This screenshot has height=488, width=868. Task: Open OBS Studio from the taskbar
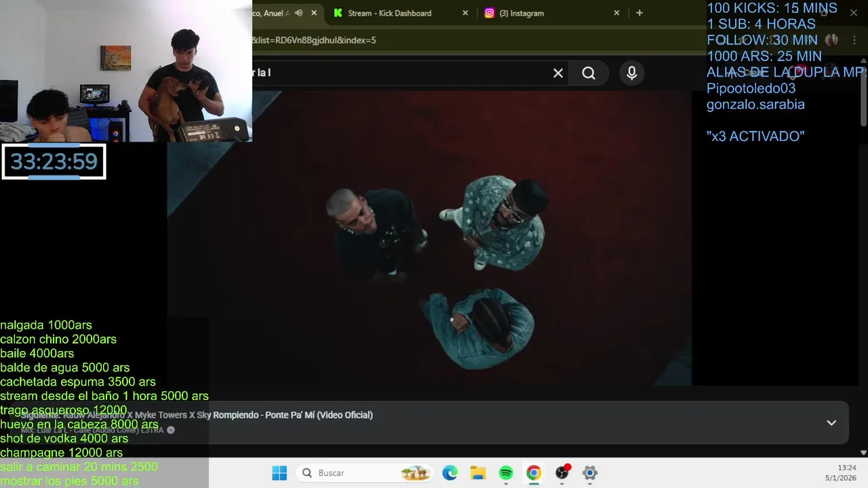tap(562, 473)
